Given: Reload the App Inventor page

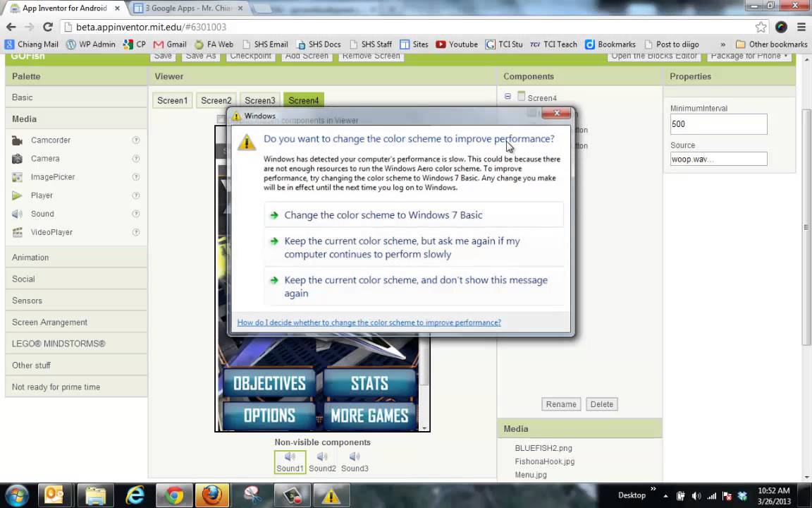Looking at the screenshot, I should (48, 27).
